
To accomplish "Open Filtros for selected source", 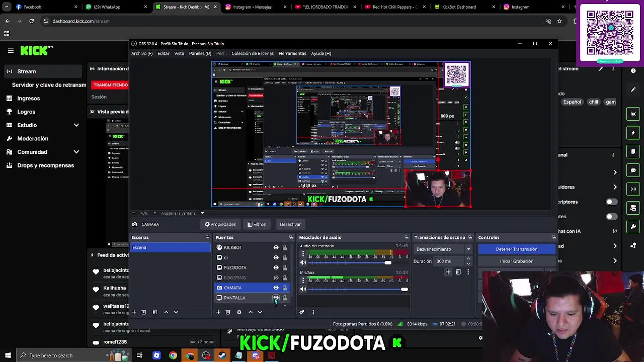I will pyautogui.click(x=257, y=225).
